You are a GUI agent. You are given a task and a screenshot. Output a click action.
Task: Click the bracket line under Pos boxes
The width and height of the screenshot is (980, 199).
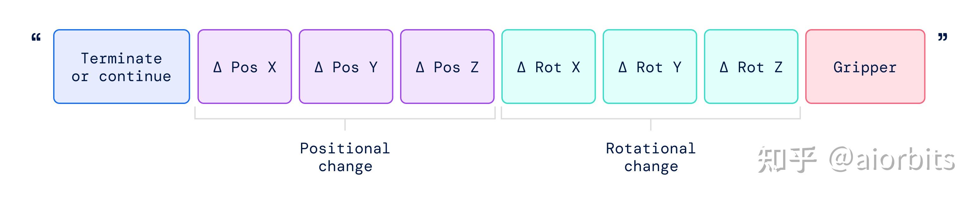click(x=345, y=118)
